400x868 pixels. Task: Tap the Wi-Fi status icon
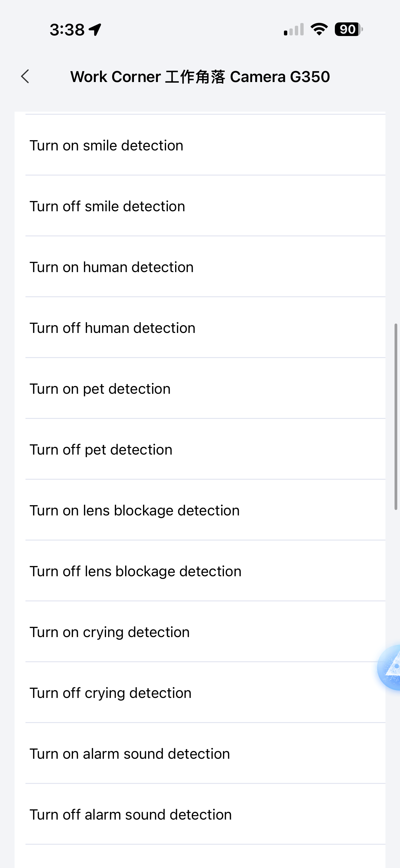coord(319,29)
